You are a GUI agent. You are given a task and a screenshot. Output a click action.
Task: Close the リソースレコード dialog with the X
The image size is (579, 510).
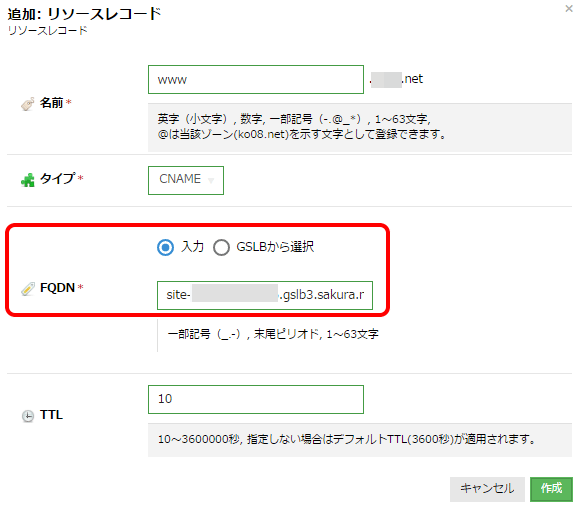[x=569, y=8]
